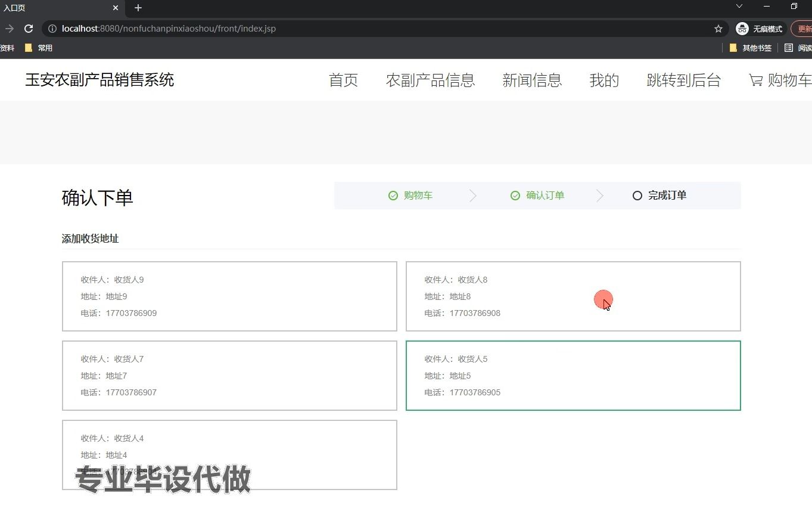Click phone number 17703786909
812x508 pixels.
(131, 313)
